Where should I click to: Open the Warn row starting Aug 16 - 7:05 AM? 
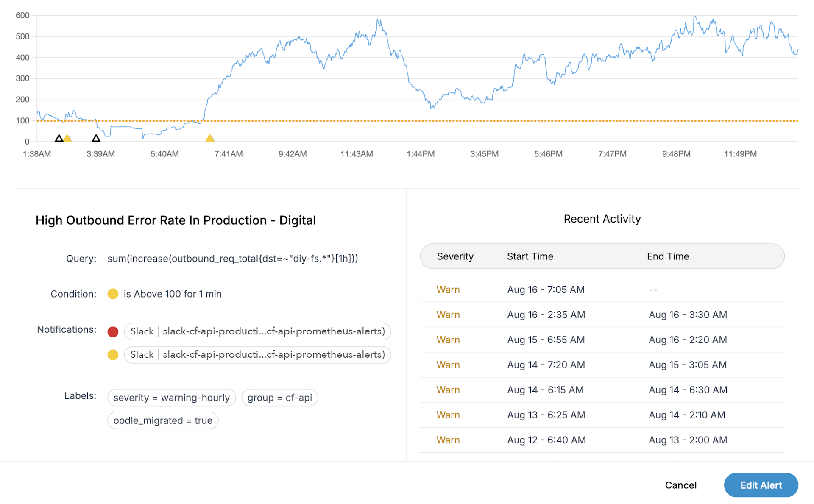point(602,290)
